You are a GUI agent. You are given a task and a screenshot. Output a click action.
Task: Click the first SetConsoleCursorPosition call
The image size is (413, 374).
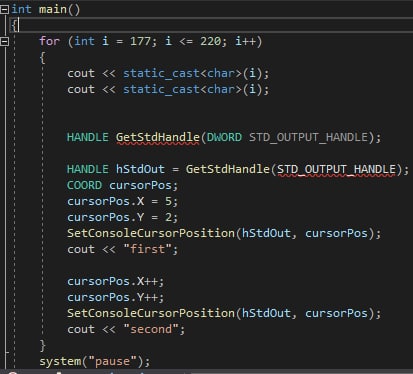(224, 233)
